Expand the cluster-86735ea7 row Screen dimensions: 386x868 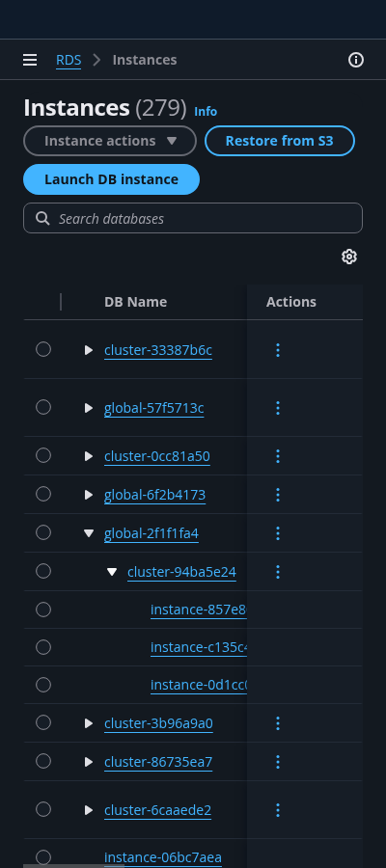click(x=88, y=762)
